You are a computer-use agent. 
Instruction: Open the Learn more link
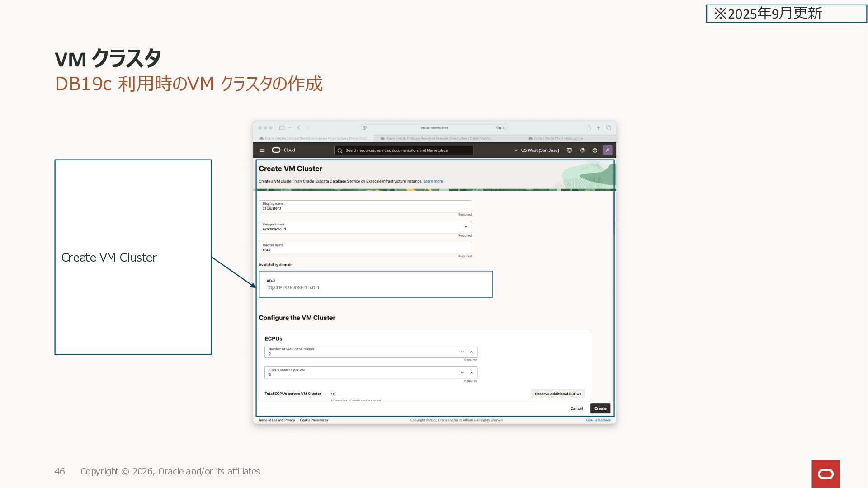[x=433, y=181]
